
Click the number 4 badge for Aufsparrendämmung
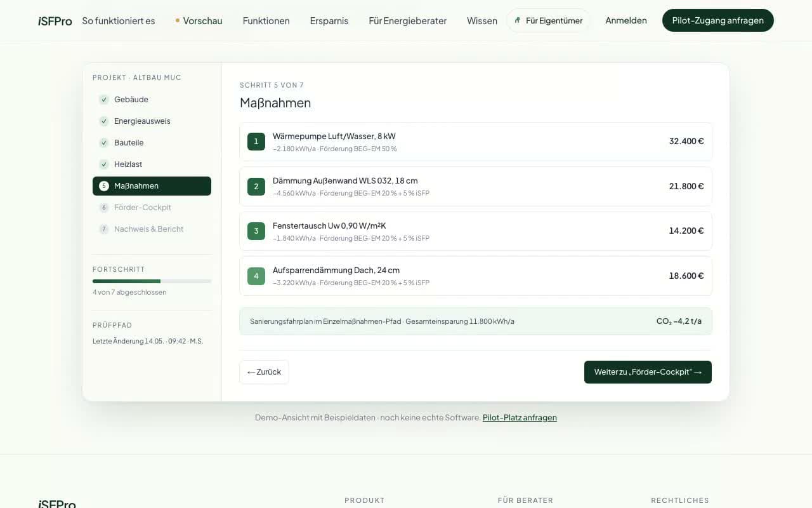point(256,276)
